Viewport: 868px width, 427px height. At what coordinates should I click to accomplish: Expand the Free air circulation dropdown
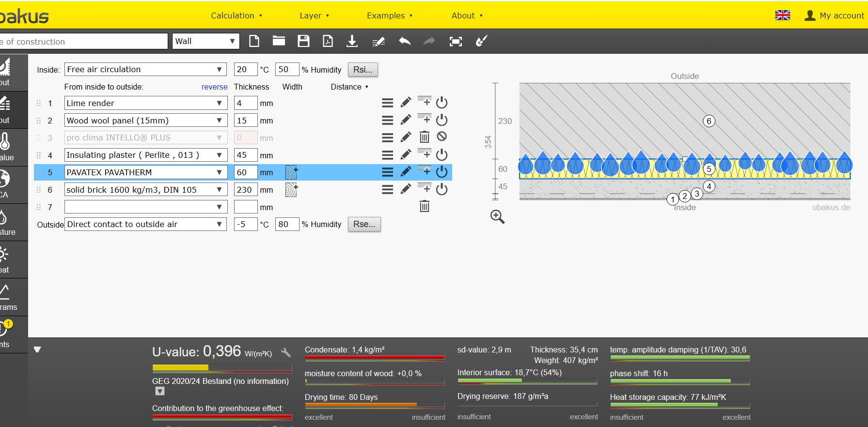pos(145,69)
